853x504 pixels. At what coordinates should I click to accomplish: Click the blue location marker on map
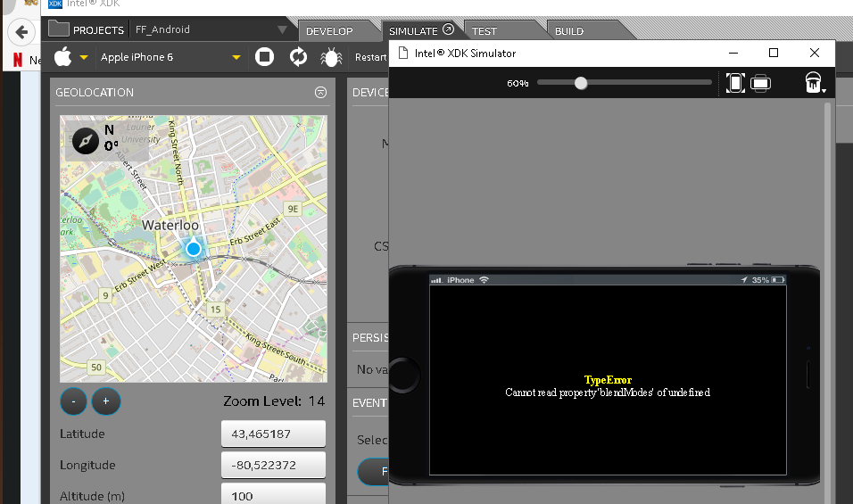[193, 249]
